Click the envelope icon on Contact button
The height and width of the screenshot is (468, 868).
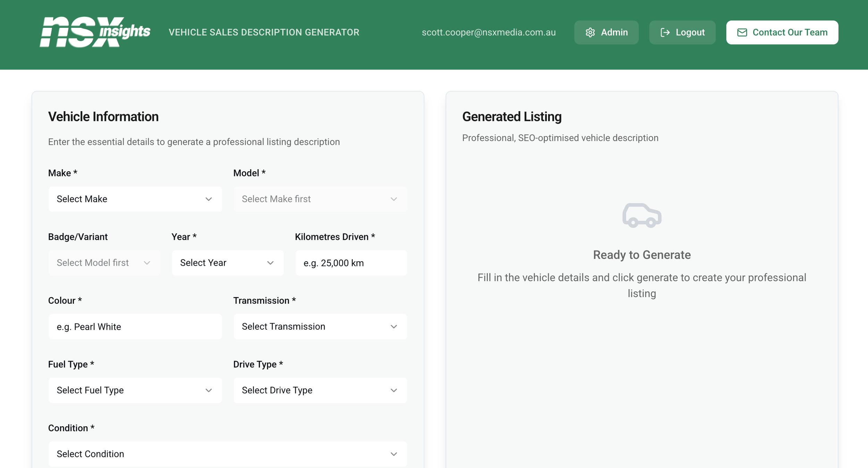tap(742, 32)
